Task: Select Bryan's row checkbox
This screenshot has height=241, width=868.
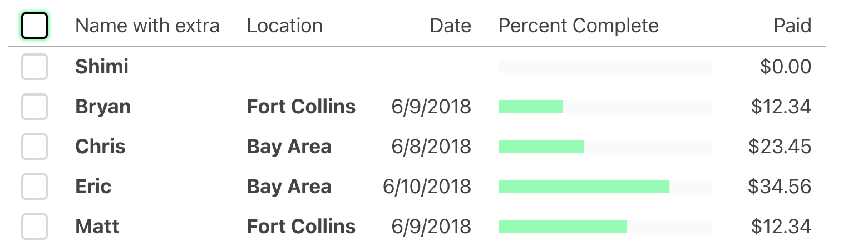Action: click(34, 107)
